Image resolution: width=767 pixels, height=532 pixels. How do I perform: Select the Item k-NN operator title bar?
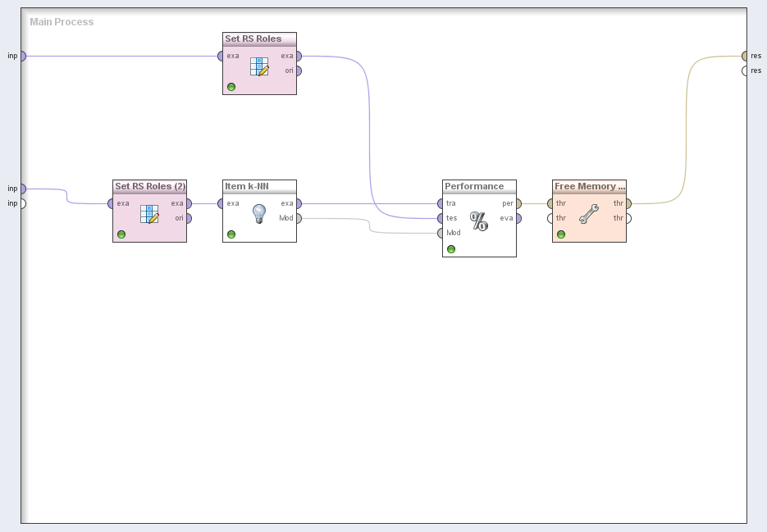[x=247, y=186]
